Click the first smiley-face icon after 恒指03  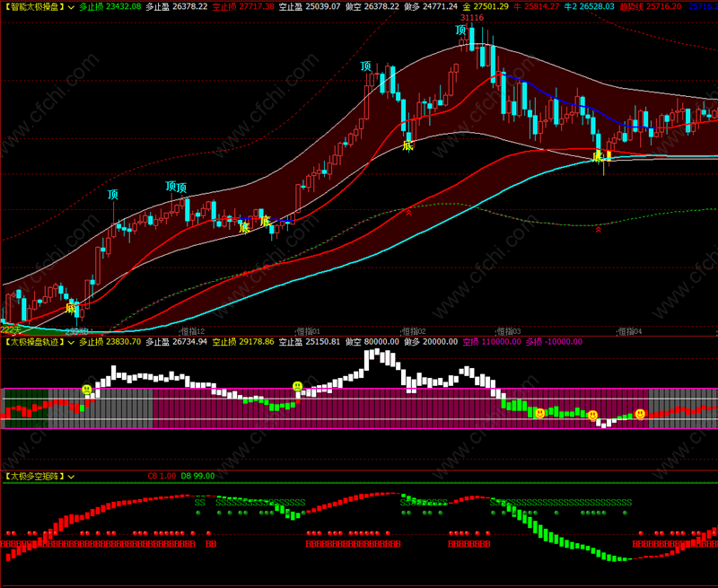point(540,413)
